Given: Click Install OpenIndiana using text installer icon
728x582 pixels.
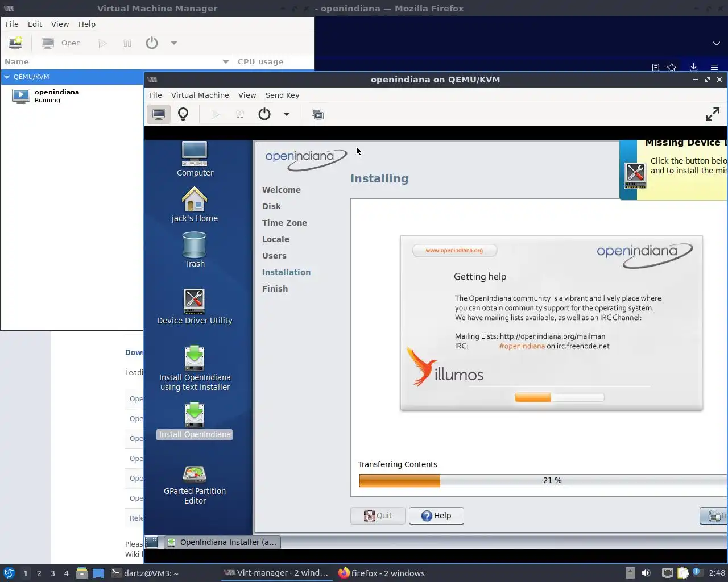Looking at the screenshot, I should click(x=195, y=368).
